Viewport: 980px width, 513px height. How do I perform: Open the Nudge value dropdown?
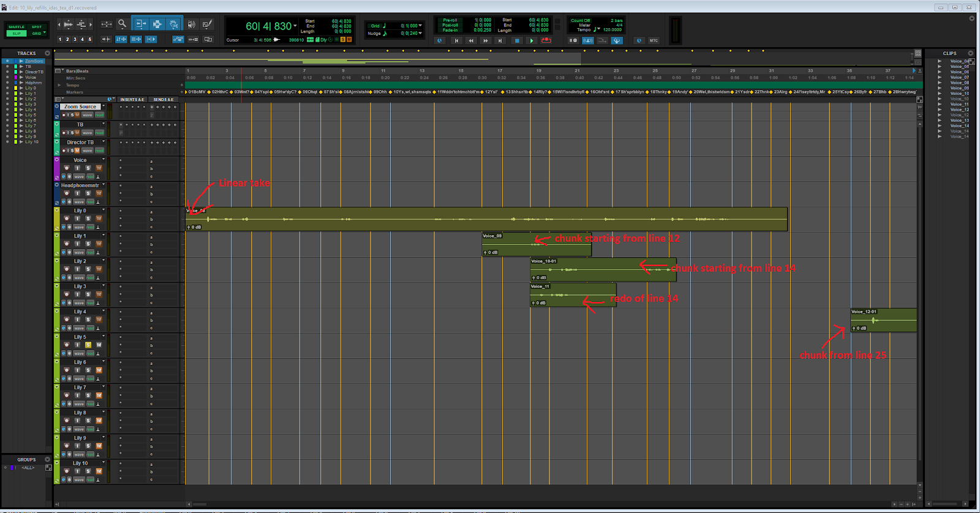tap(420, 33)
